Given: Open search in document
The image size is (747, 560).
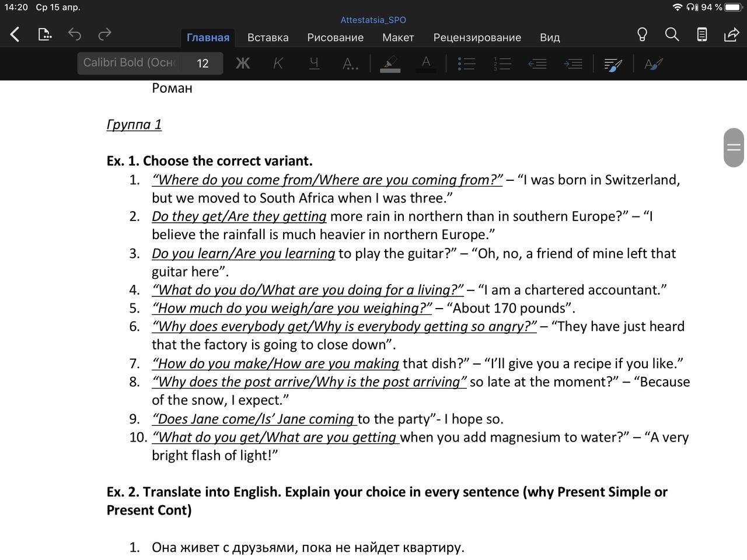Looking at the screenshot, I should point(672,34).
